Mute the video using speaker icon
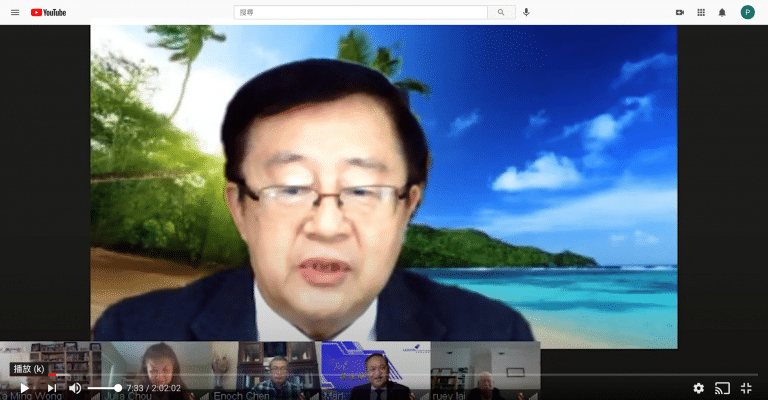Image resolution: width=768 pixels, height=400 pixels. pos(75,388)
